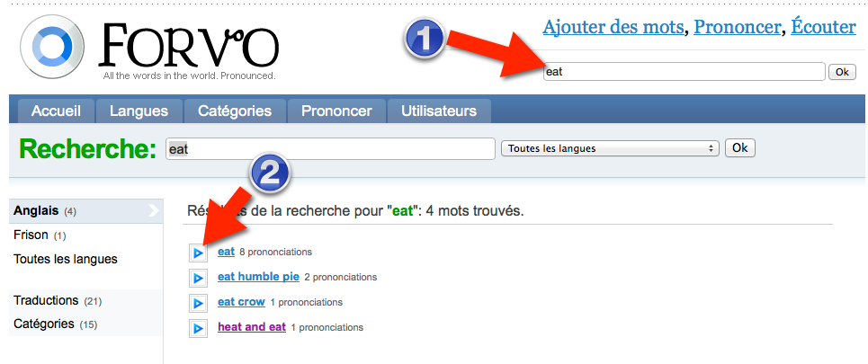This screenshot has width=868, height=364.
Task: Play the "heat and eat" pronunciation
Action: pos(198,328)
